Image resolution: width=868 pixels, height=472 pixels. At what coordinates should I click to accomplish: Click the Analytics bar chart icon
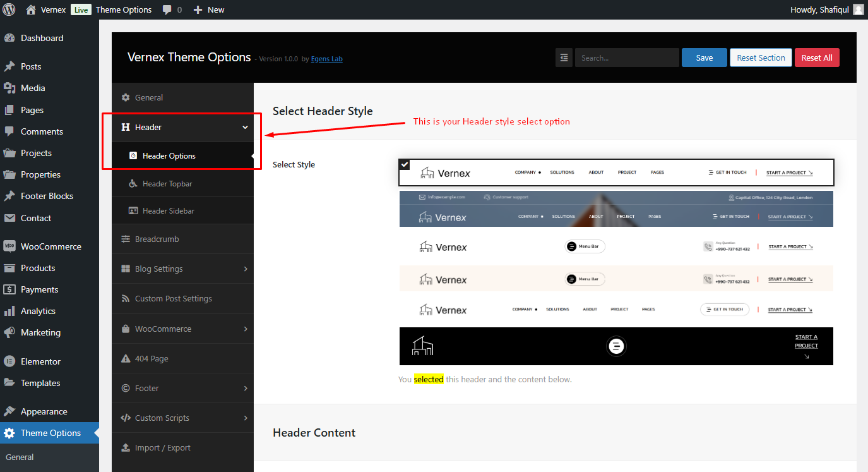(x=9, y=311)
